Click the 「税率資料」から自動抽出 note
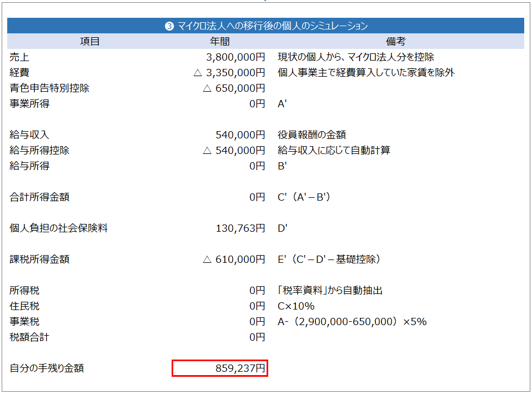This screenshot has width=532, height=394. pyautogui.click(x=330, y=291)
